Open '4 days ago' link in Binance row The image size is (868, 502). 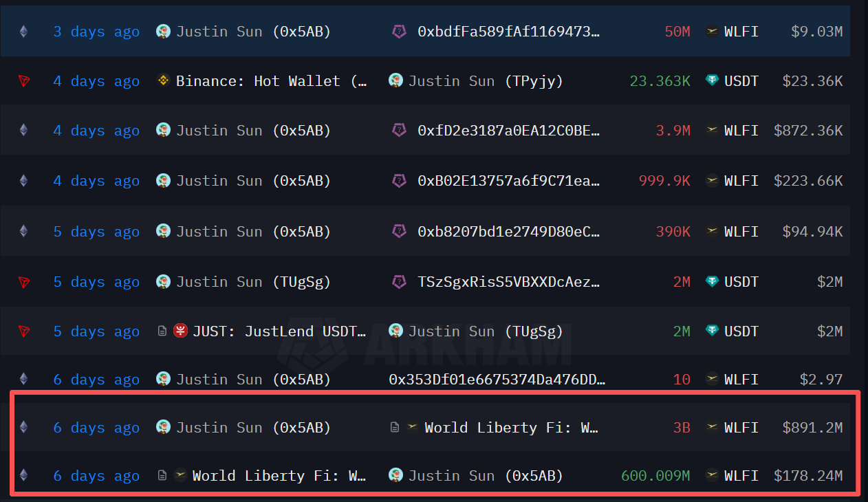[x=96, y=81]
